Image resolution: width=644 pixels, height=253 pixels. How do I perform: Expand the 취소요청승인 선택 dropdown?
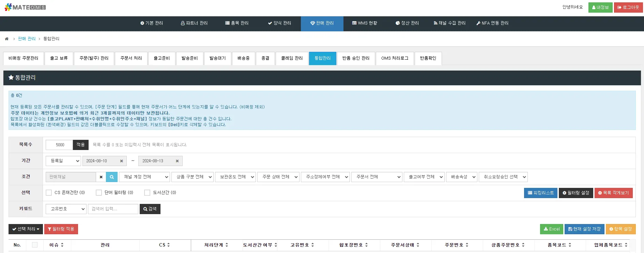[x=503, y=177]
